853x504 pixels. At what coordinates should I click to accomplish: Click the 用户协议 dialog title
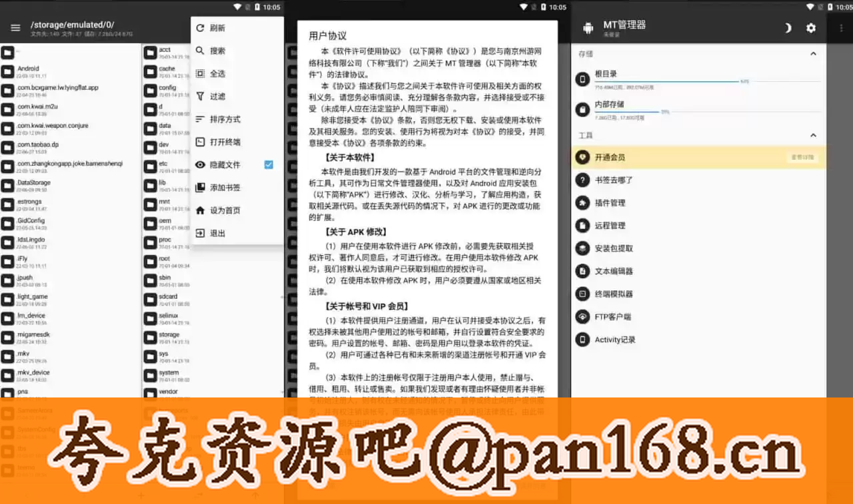click(327, 35)
